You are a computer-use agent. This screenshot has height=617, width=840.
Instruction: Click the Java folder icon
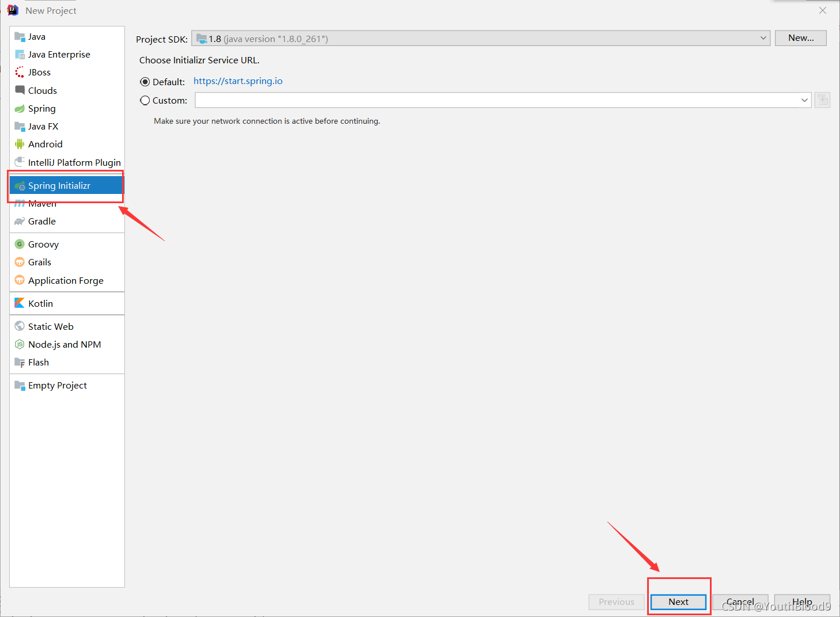pyautogui.click(x=20, y=37)
